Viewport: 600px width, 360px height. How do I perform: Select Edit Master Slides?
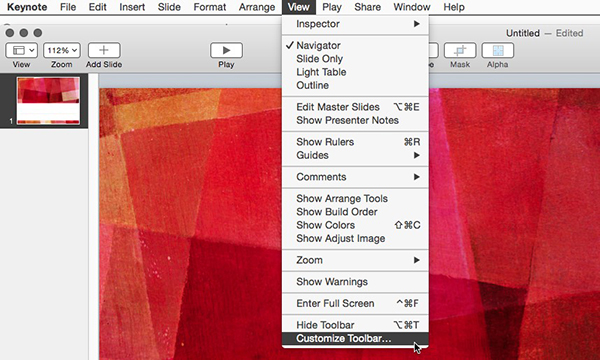(355, 107)
